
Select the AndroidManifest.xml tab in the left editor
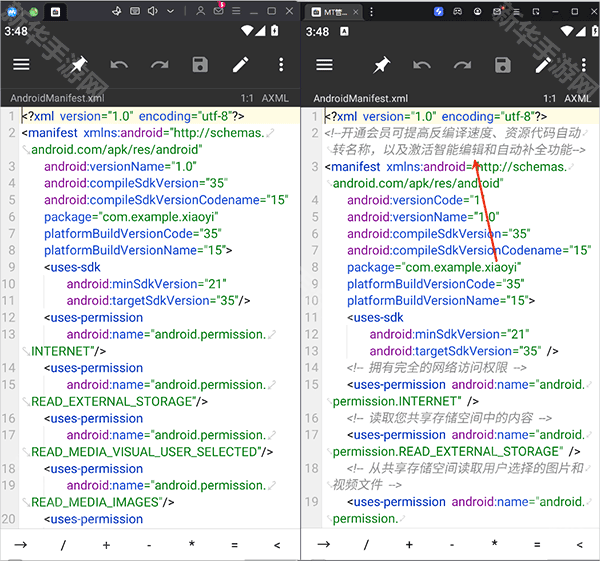tap(57, 99)
